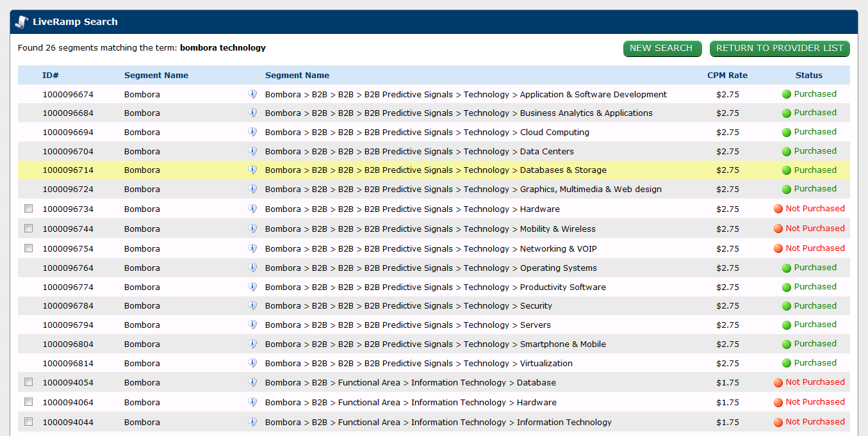868x436 pixels.
Task: Select the Servers segment path text
Action: tap(408, 325)
